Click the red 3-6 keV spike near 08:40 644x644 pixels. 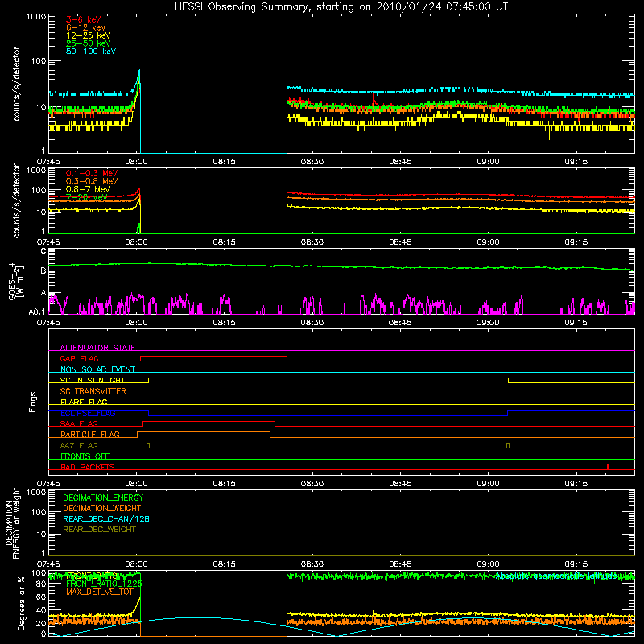click(x=374, y=100)
